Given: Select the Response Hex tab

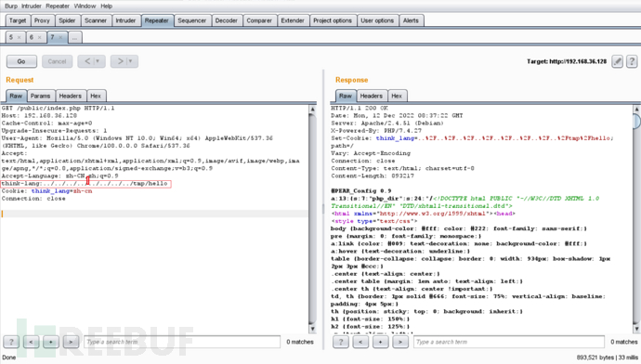Looking at the screenshot, I should click(397, 96).
